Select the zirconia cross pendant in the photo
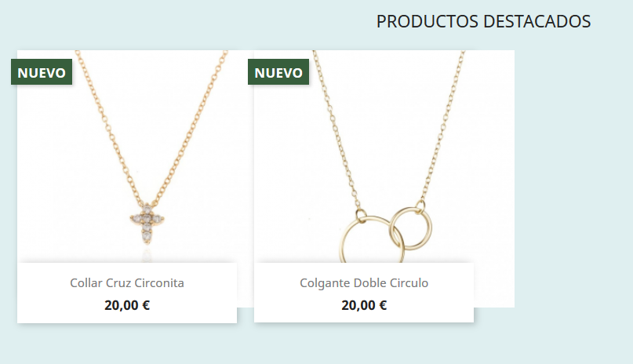Image resolution: width=633 pixels, height=364 pixels. coord(147,223)
